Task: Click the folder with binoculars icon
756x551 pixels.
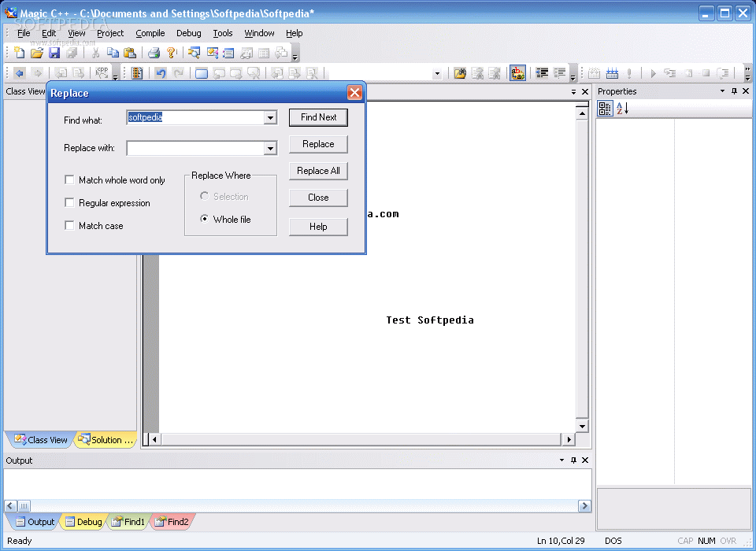Action: (x=460, y=73)
